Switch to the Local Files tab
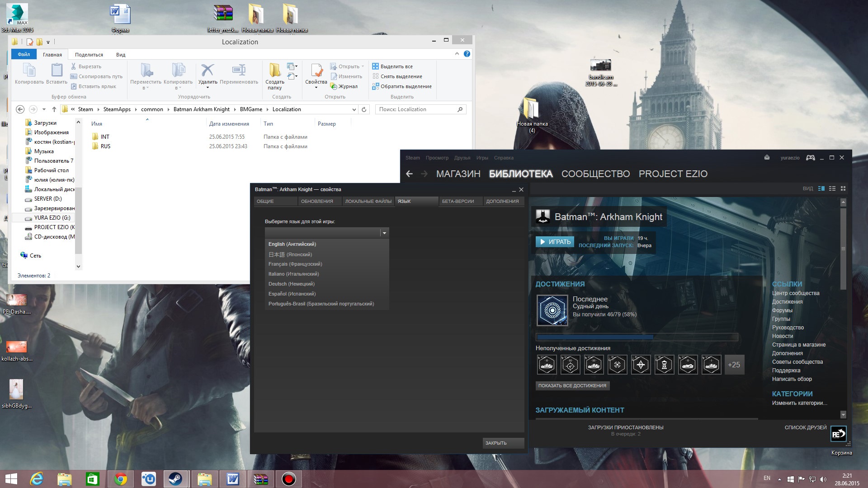868x488 pixels. (x=368, y=202)
